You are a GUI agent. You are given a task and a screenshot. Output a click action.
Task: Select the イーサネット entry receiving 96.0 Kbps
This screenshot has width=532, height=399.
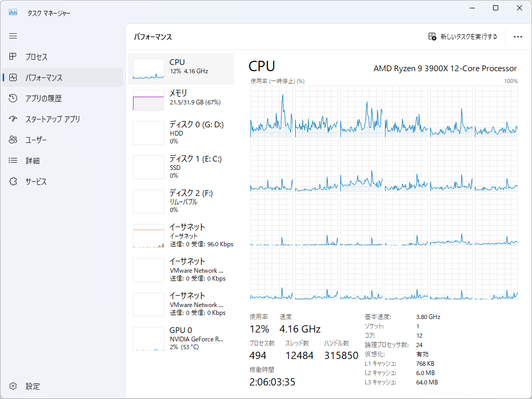click(181, 235)
